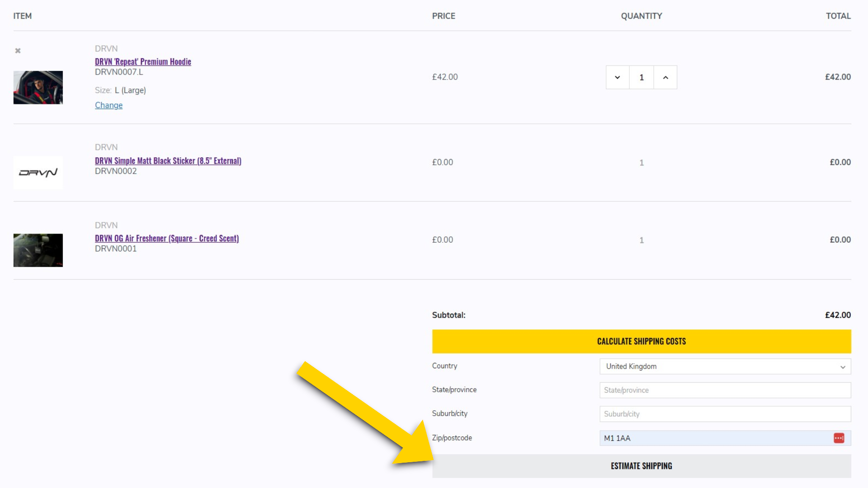Click the Zip/postcode field containing M1 1AA
Screen dimensions: 868x488
(725, 438)
